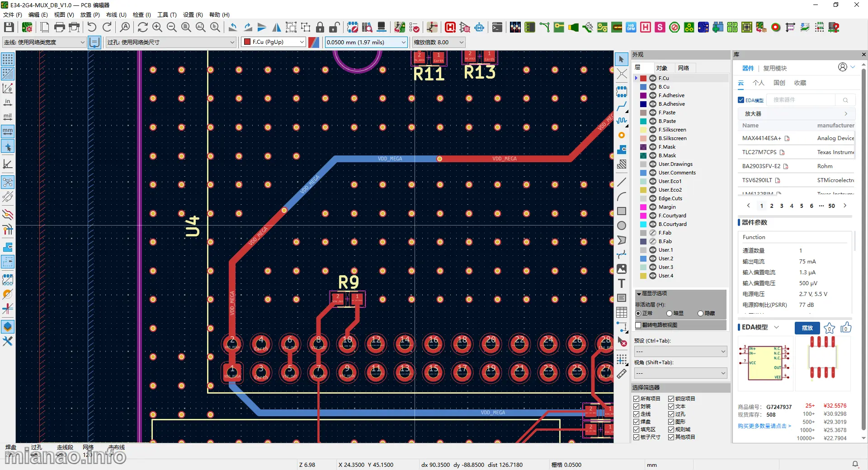Select the measure ruler tool
This screenshot has height=470, width=868.
pyautogui.click(x=622, y=374)
